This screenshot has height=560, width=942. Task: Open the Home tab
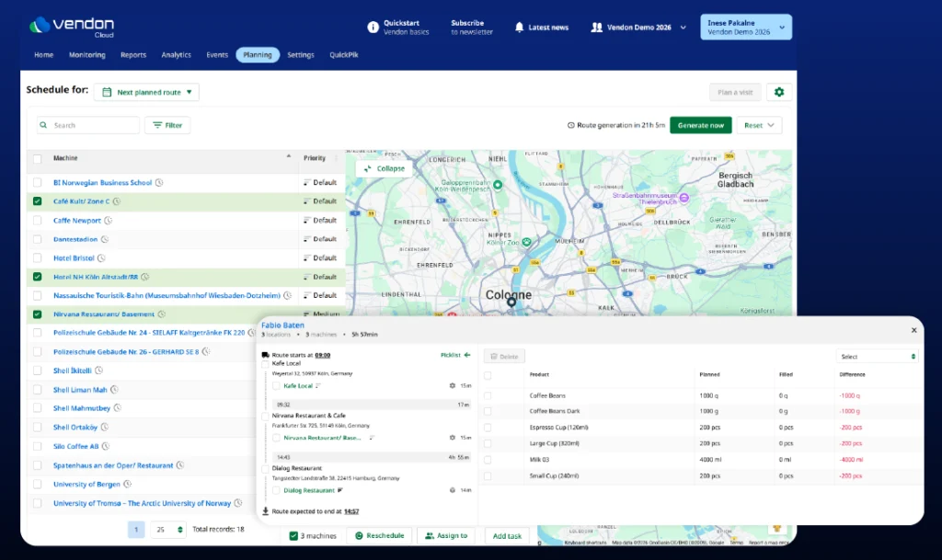(43, 54)
